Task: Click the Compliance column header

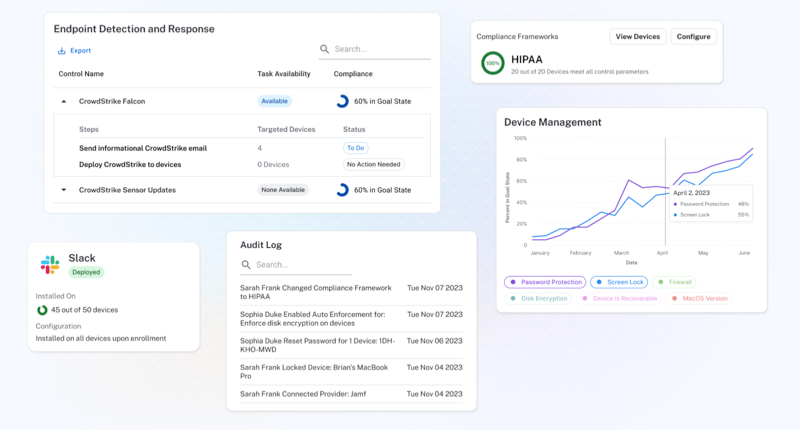Action: click(x=353, y=74)
